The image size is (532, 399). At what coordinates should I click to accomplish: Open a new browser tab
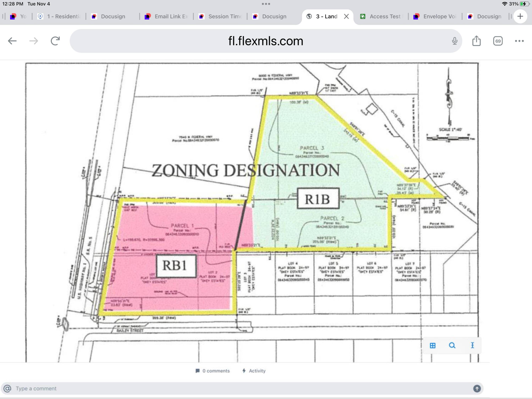coord(520,16)
